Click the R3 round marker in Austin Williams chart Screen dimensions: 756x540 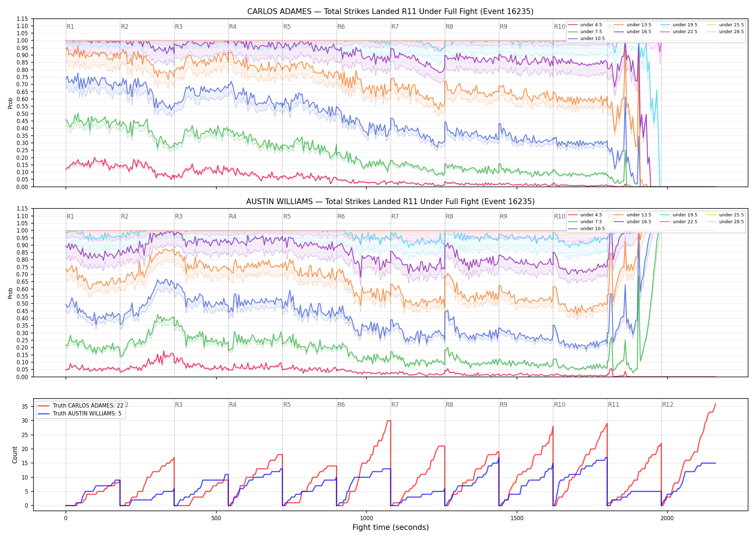tap(179, 216)
